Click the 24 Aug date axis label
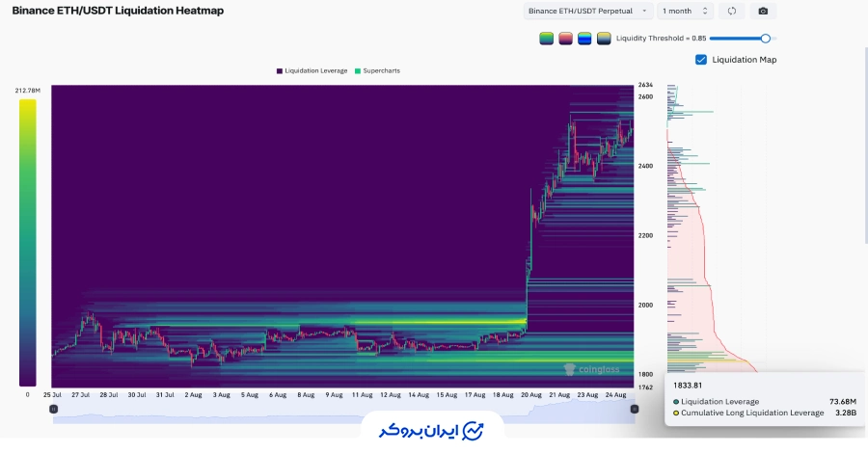The width and height of the screenshot is (868, 454). point(616,395)
